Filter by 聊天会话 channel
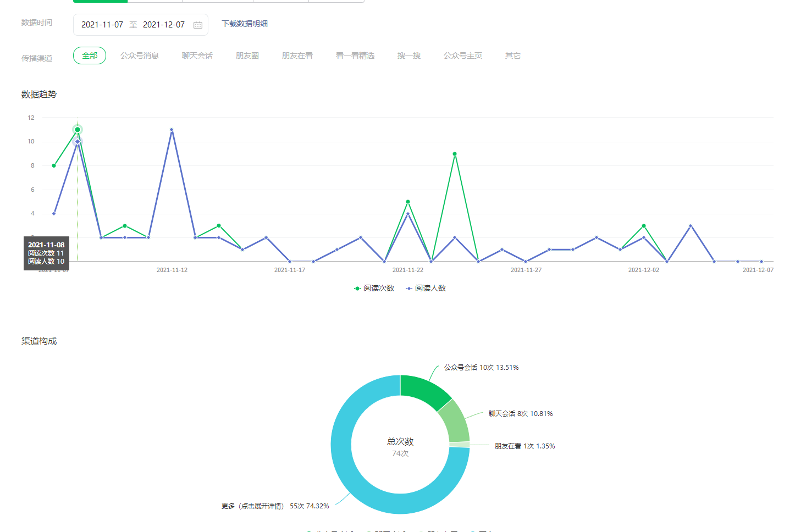 (197, 56)
